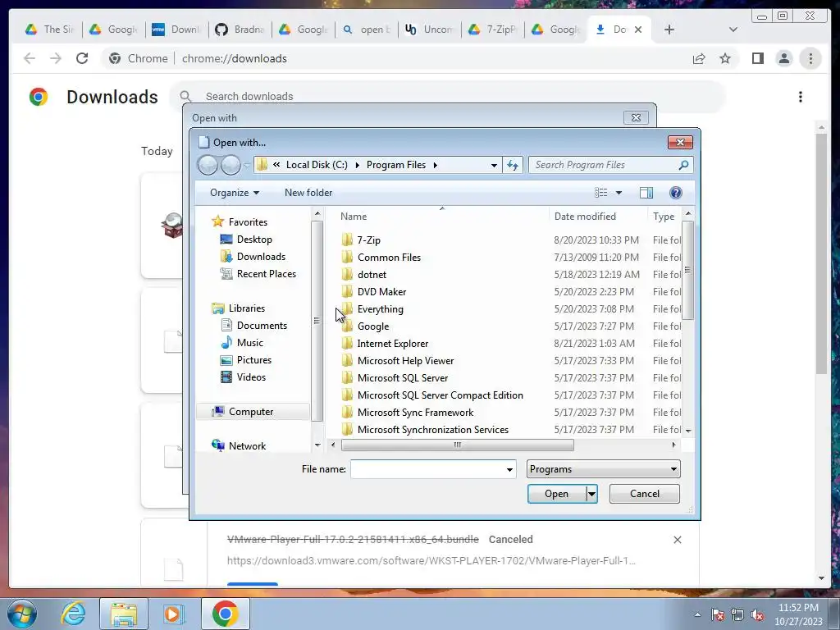Reload the Chrome page
This screenshot has width=840, height=630.
pos(82,58)
